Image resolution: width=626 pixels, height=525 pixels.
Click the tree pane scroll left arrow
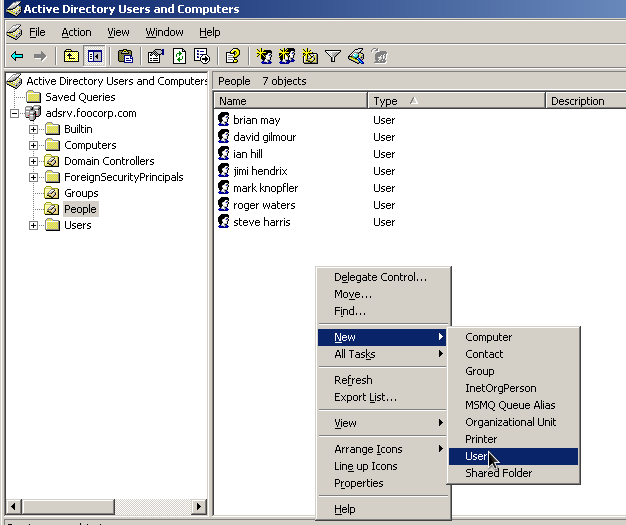[14, 507]
